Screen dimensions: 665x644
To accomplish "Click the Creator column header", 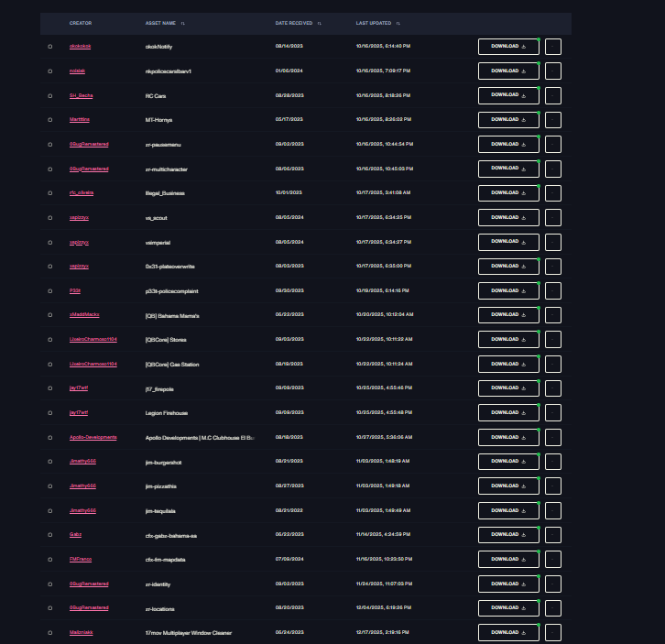I will [x=81, y=23].
